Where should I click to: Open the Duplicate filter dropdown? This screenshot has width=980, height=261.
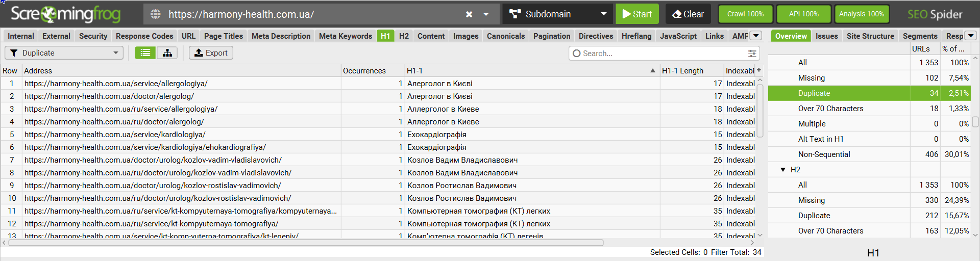click(x=64, y=53)
